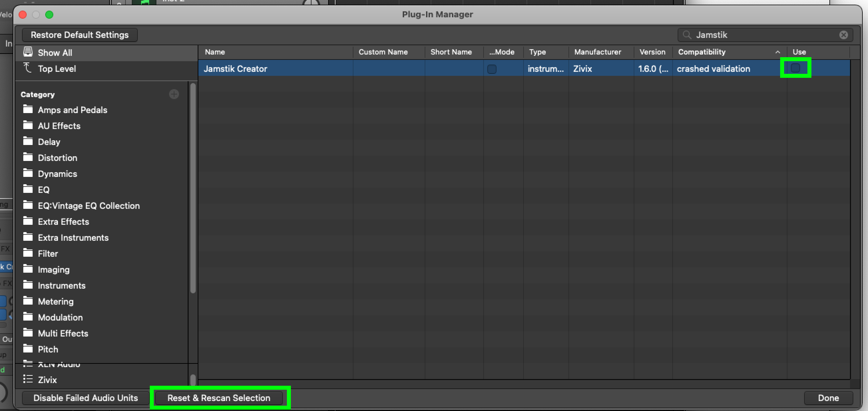
Task: Click the Delay folder icon
Action: coord(28,141)
